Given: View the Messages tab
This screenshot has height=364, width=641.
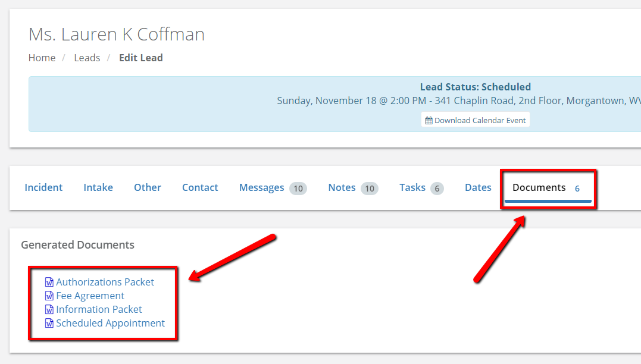Looking at the screenshot, I should click(x=262, y=187).
